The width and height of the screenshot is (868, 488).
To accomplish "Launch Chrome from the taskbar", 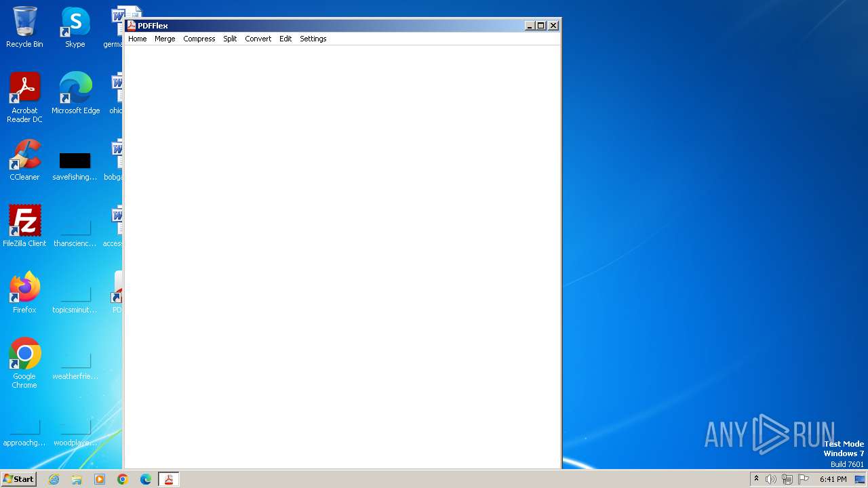I will click(123, 479).
